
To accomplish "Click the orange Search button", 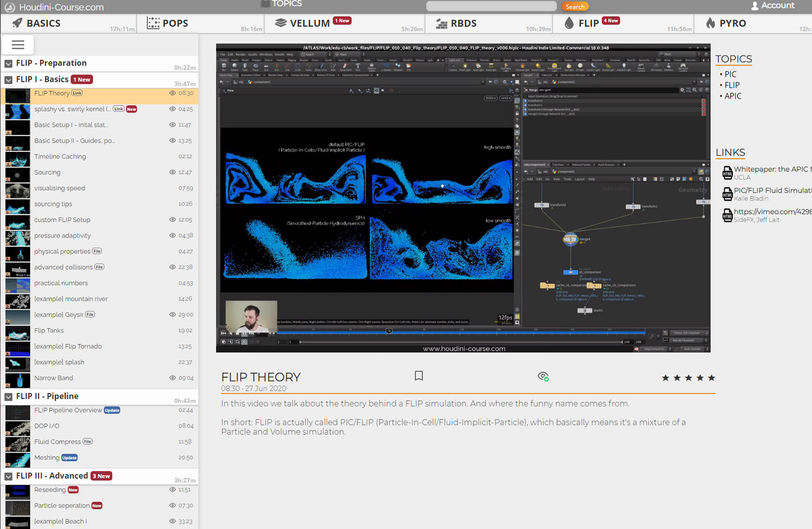I will coord(575,6).
